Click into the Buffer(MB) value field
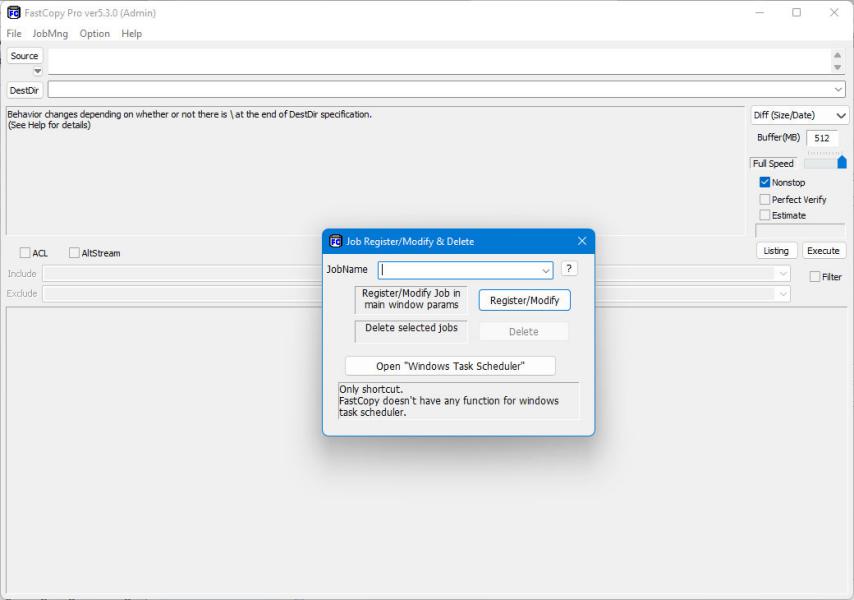Screen dimensions: 854x600 pyautogui.click(x=822, y=138)
